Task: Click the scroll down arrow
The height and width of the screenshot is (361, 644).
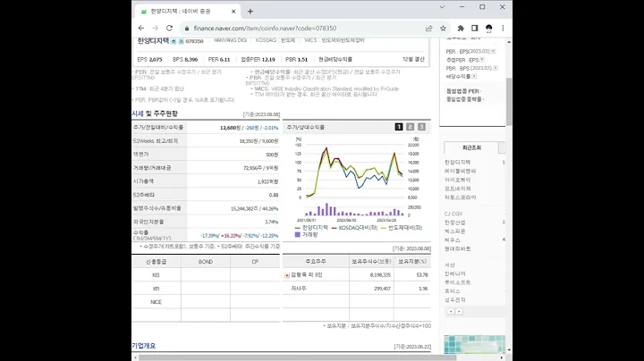Action: point(509,350)
